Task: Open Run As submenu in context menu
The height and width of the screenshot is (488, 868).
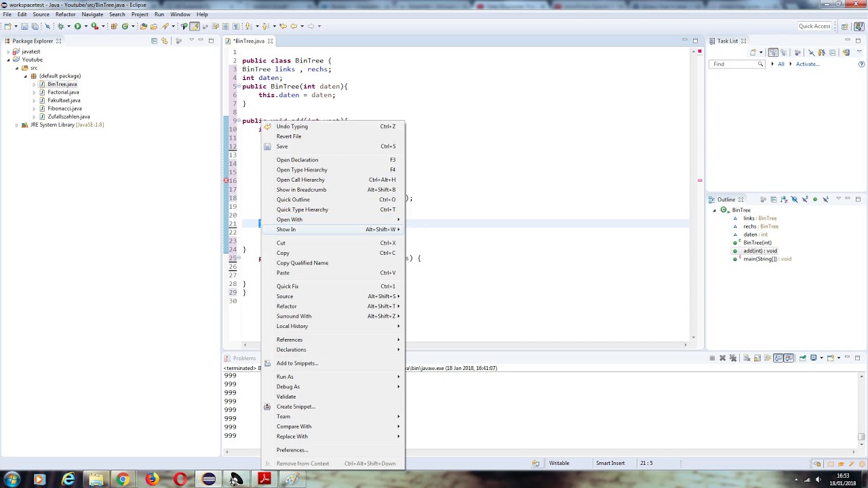Action: (333, 377)
